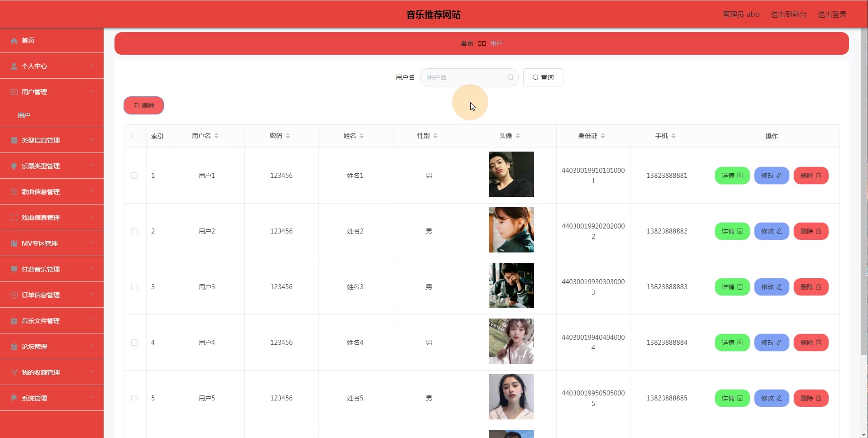868x438 pixels.
Task: Click the 查询 search button
Action: coord(543,77)
